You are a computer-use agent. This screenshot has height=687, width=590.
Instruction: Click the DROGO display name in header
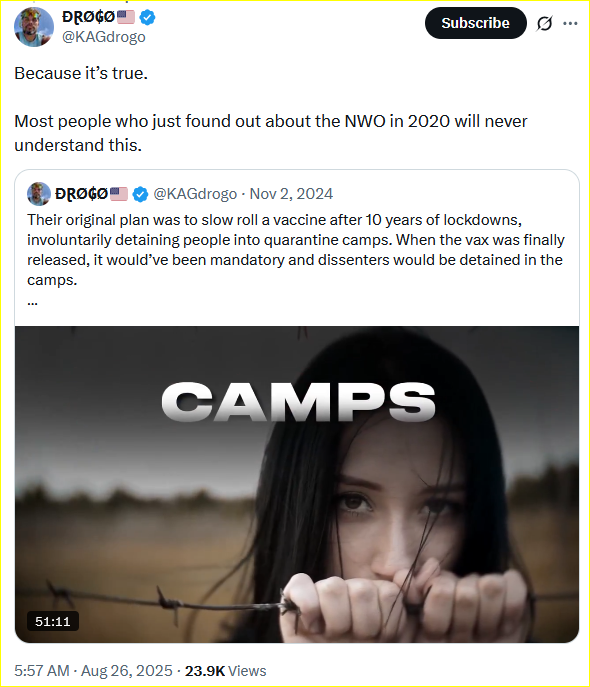coord(88,18)
